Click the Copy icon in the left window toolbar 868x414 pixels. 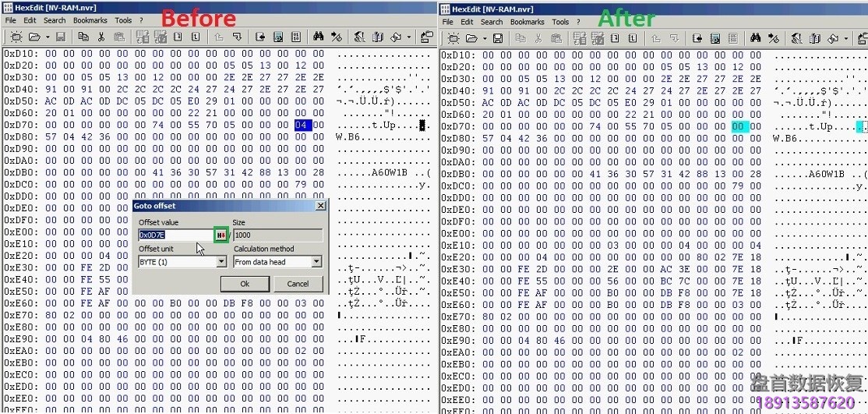tap(83, 37)
